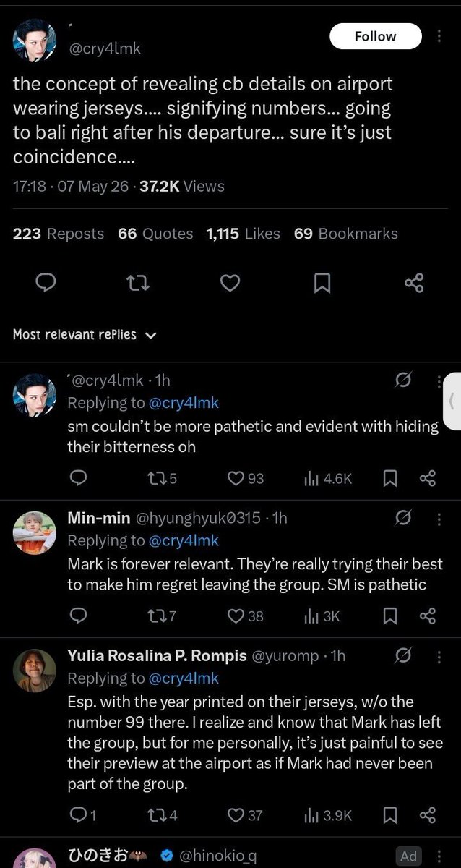The height and width of the screenshot is (868, 461).
Task: Reply to the main @cry4lmk post
Action: 46,283
